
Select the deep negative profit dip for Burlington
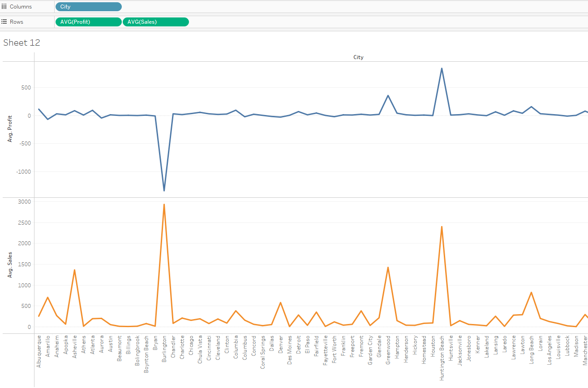point(163,190)
